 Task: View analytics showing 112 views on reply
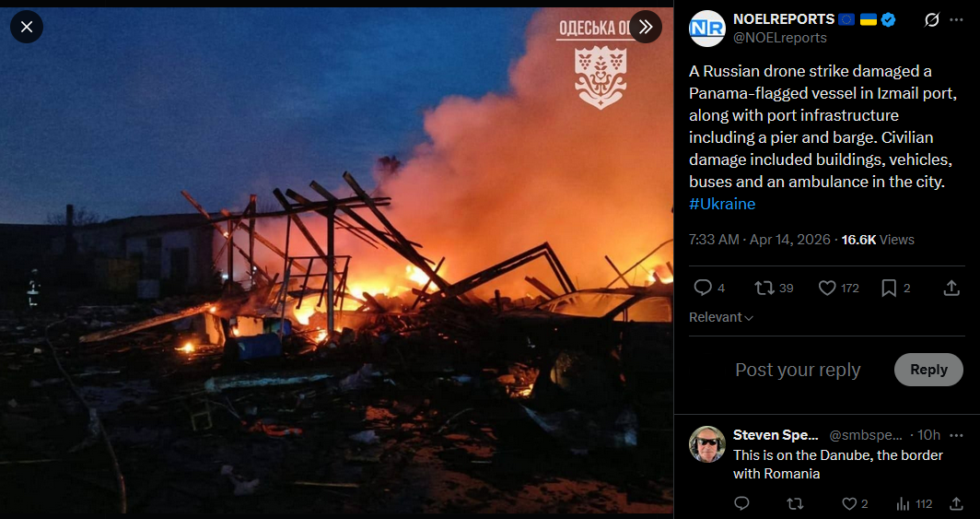click(x=914, y=504)
